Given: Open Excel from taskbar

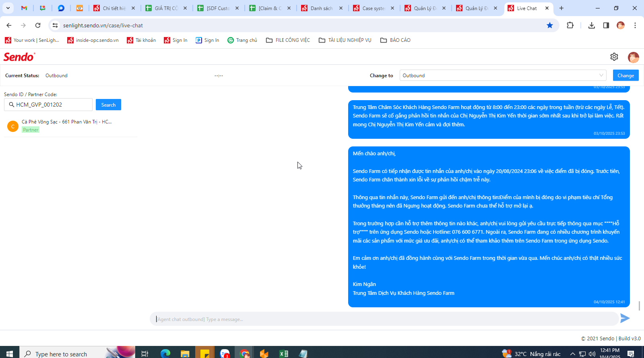Looking at the screenshot, I should click(284, 354).
